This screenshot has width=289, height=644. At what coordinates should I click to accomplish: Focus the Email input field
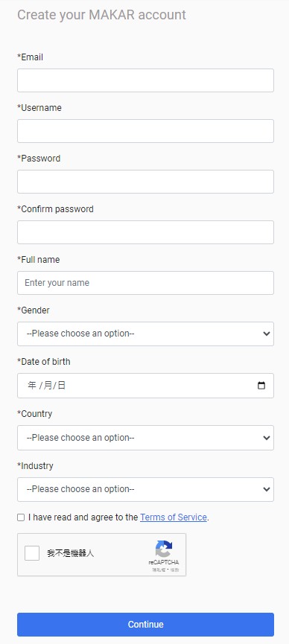[145, 80]
